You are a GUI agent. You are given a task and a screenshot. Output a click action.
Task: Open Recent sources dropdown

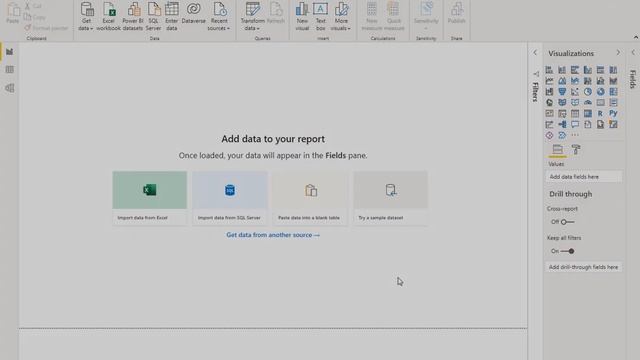click(x=219, y=16)
